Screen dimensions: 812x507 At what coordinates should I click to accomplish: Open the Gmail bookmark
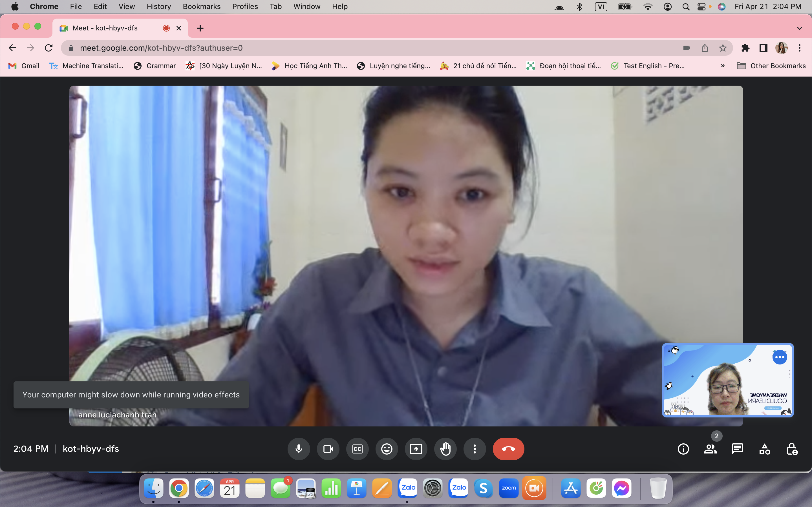pyautogui.click(x=24, y=66)
